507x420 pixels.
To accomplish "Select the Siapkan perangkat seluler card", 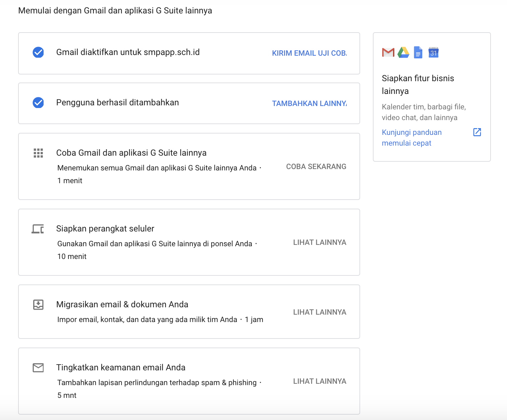I will pyautogui.click(x=105, y=228).
